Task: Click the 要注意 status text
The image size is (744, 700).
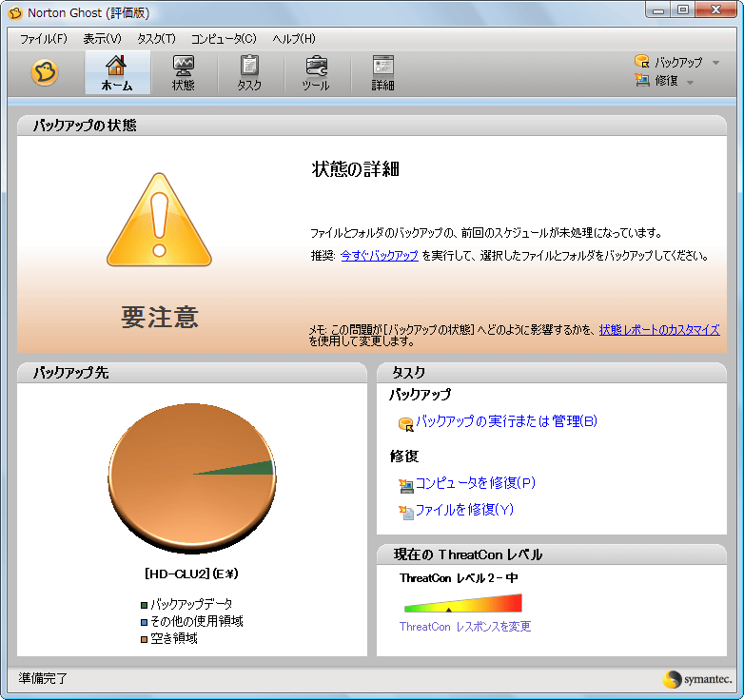Action: tap(160, 317)
